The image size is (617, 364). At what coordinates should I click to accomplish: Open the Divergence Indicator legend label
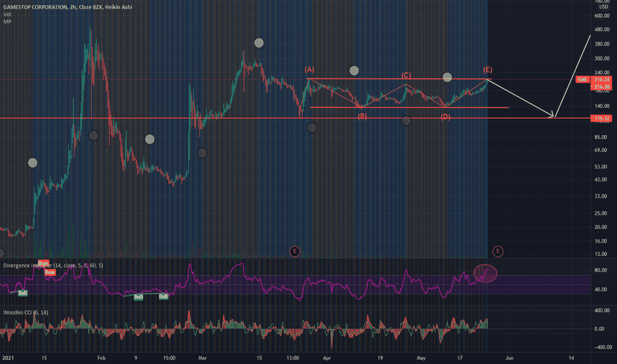click(x=53, y=265)
